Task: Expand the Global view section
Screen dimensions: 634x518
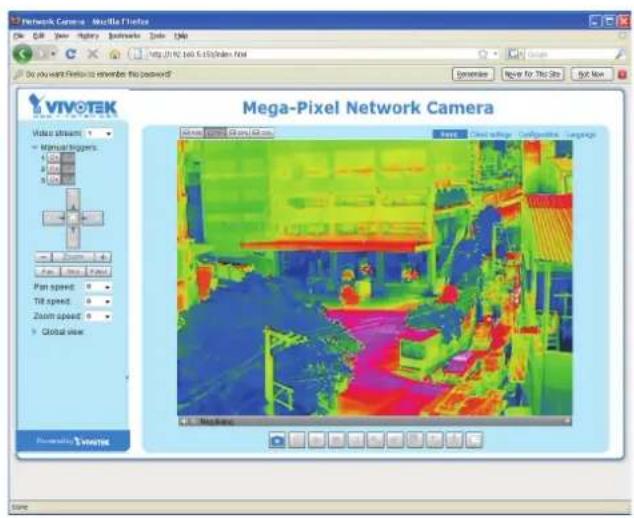Action: (x=34, y=332)
